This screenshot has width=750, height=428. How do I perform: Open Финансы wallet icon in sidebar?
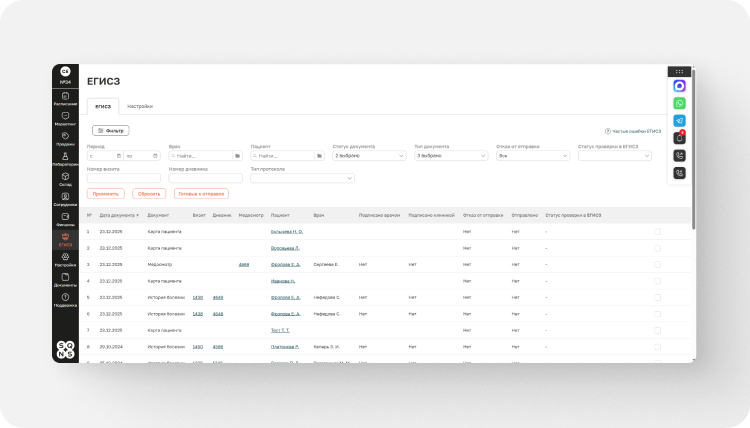(66, 219)
